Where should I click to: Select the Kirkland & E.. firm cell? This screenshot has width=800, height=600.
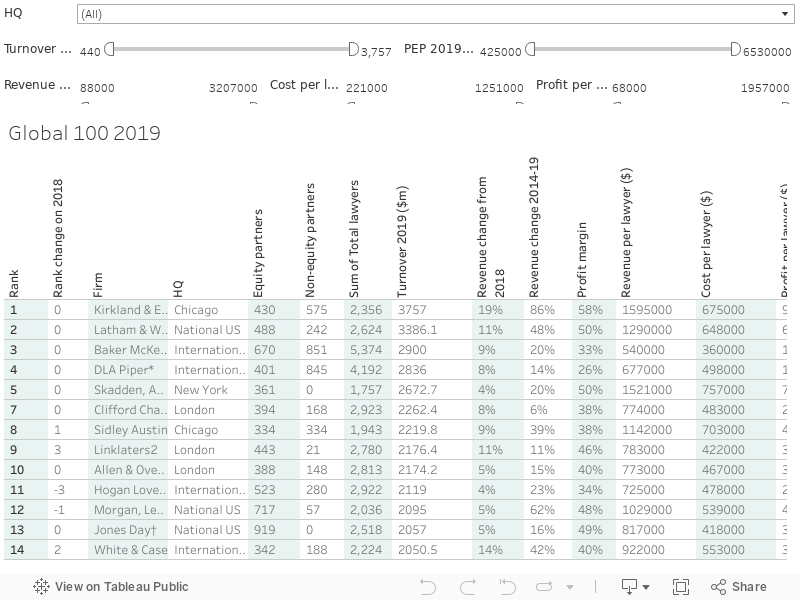pyautogui.click(x=130, y=310)
